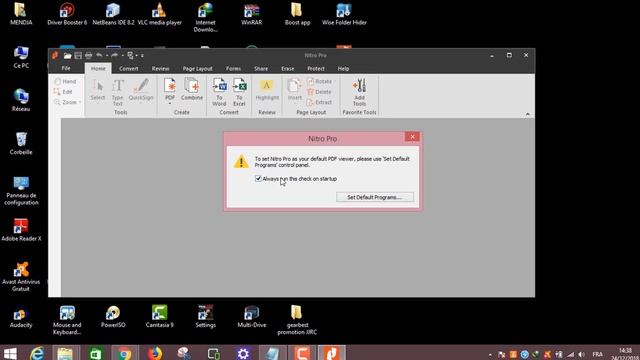Viewport: 640px width, 360px height.
Task: Open the Windows Start button
Action: (10, 353)
